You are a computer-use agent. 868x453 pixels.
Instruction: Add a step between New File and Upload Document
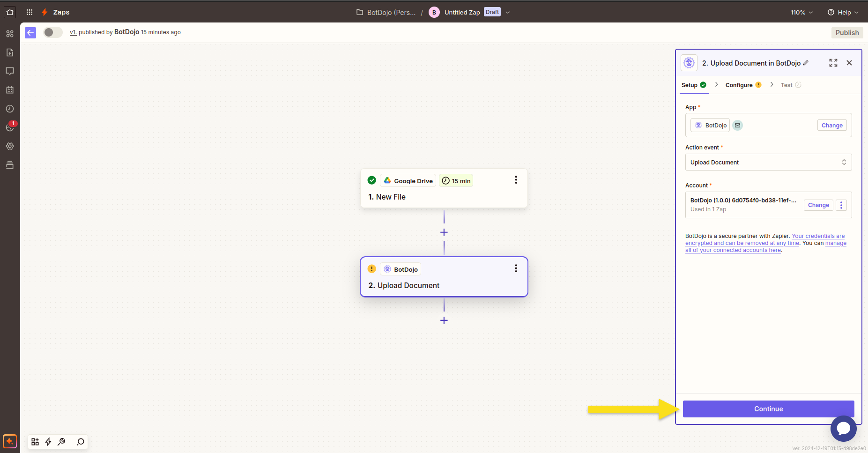tap(444, 232)
